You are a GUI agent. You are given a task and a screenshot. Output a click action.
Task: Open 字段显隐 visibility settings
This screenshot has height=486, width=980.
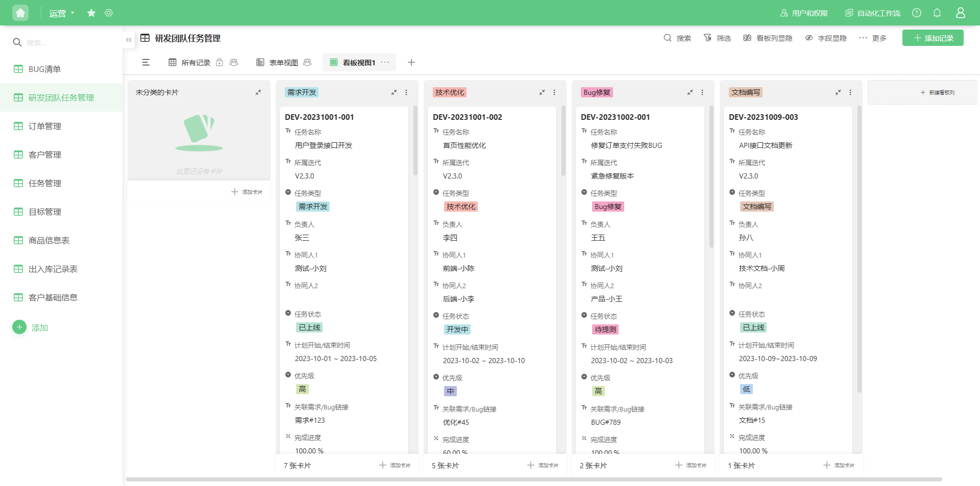point(826,38)
